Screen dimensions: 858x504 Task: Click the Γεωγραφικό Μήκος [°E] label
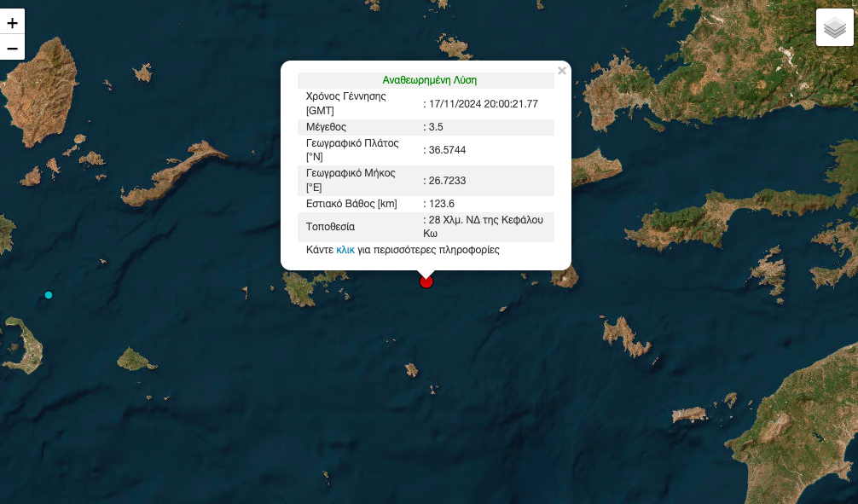point(351,180)
